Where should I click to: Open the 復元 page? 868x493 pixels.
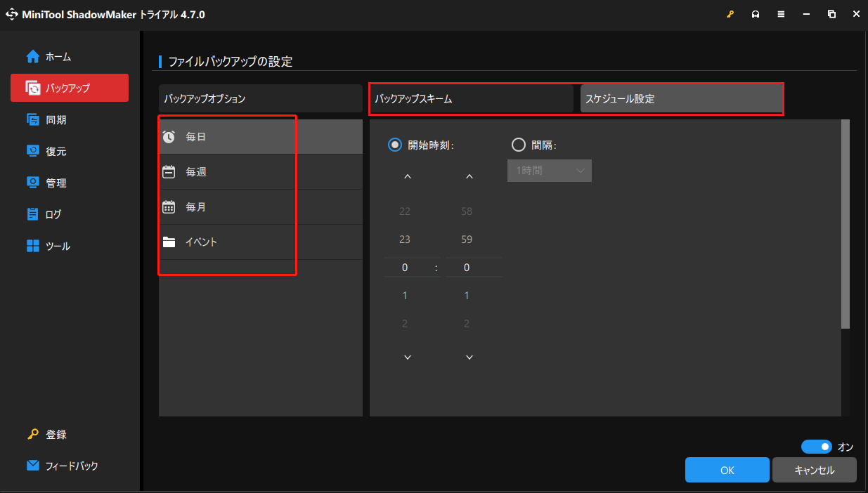pos(70,151)
